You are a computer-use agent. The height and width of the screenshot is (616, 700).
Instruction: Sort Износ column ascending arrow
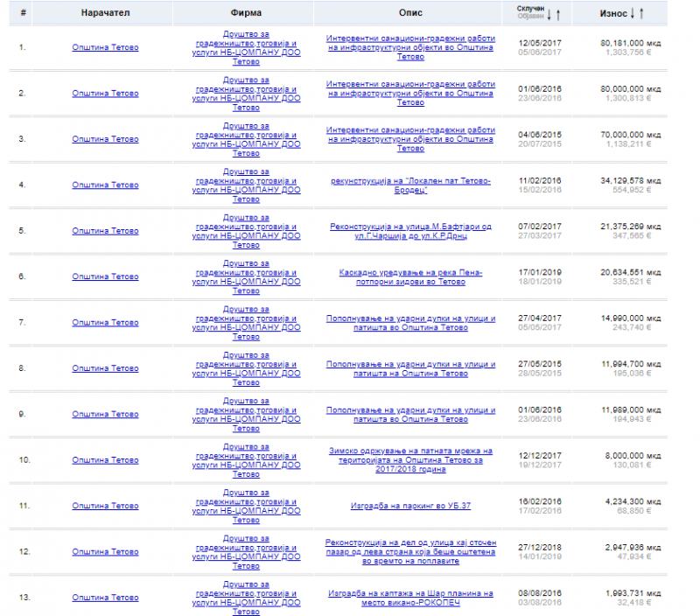642,13
